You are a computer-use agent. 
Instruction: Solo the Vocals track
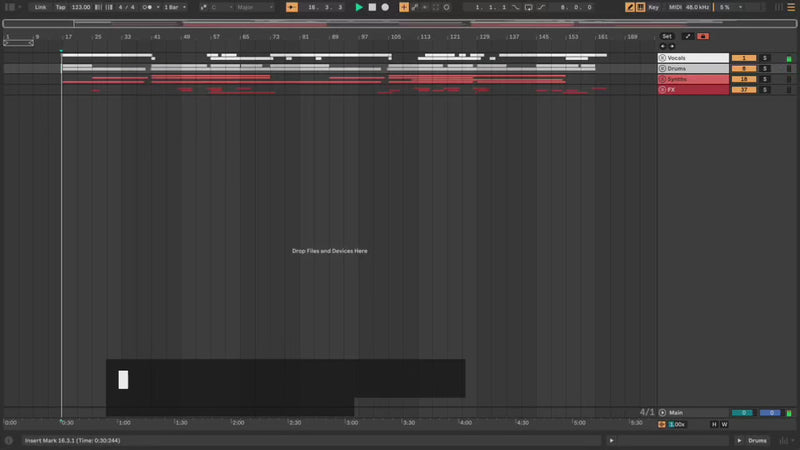pyautogui.click(x=765, y=58)
